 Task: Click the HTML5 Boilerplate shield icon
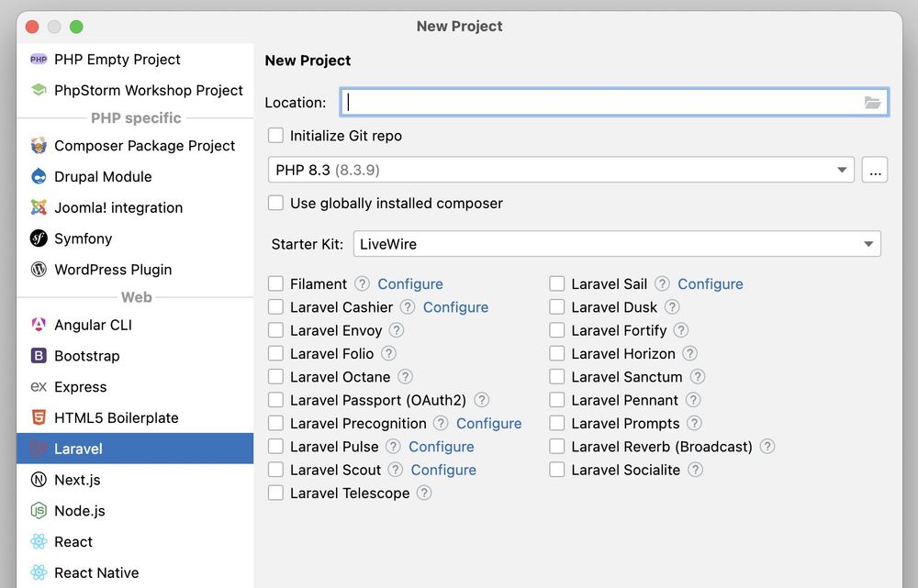click(39, 417)
